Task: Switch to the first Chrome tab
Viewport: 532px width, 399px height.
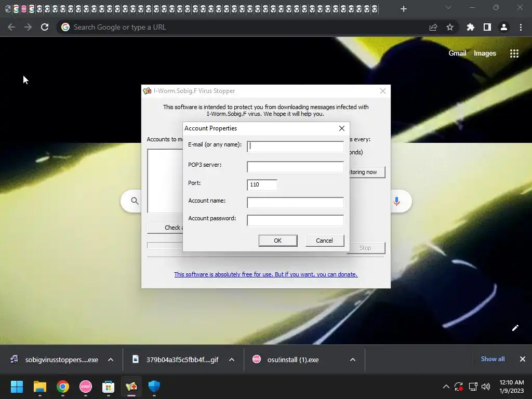Action: click(x=8, y=9)
